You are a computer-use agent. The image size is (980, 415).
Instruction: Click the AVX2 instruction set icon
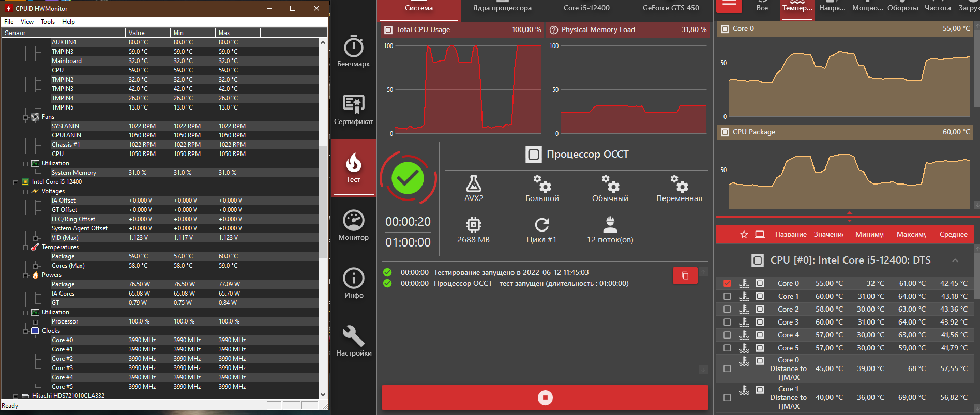(x=474, y=183)
